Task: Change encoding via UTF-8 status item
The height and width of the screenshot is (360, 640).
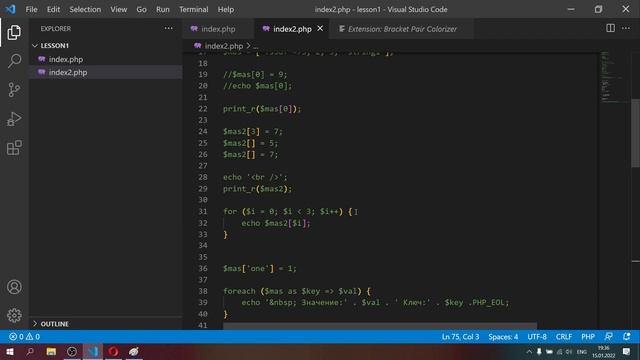Action: 537,337
